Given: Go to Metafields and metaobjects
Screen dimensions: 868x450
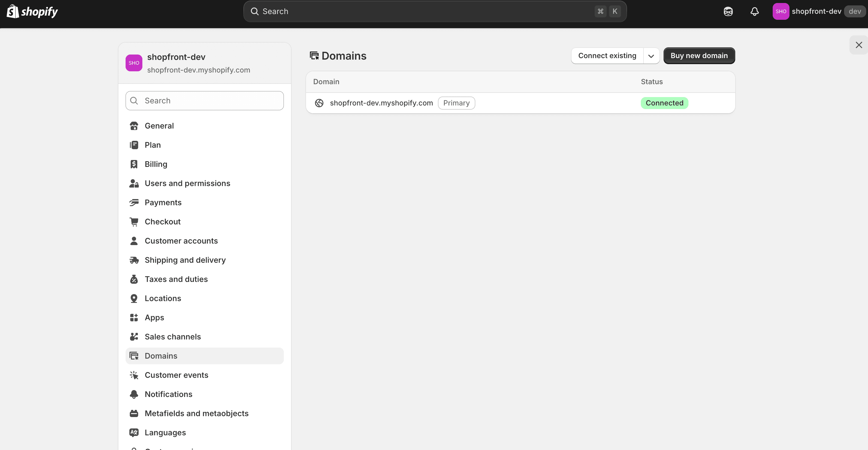Looking at the screenshot, I should pos(204,414).
